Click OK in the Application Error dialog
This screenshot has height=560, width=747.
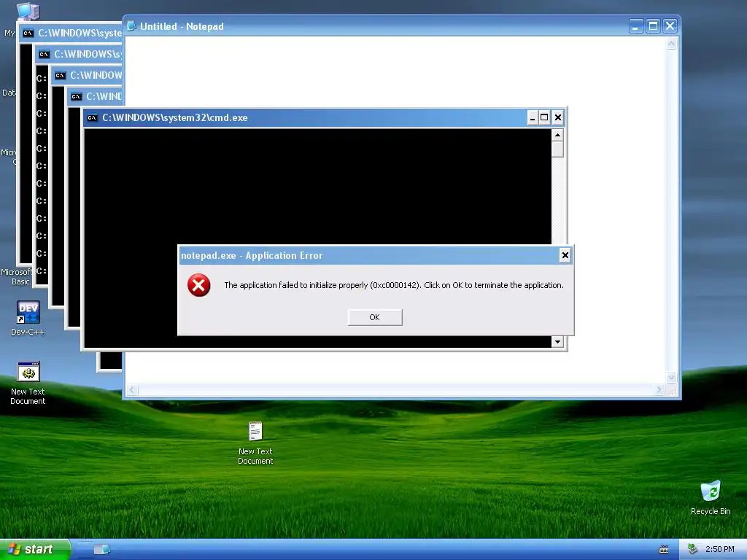point(375,317)
